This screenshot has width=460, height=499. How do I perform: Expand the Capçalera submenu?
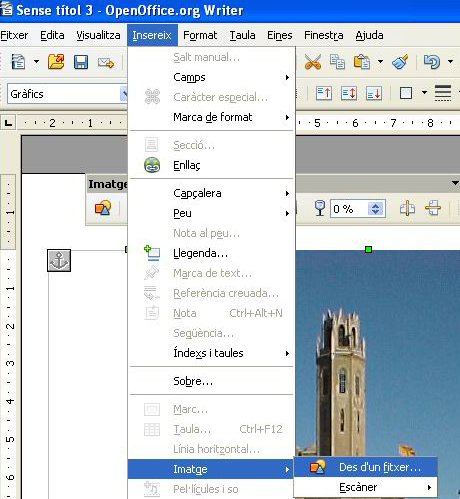pyautogui.click(x=211, y=193)
